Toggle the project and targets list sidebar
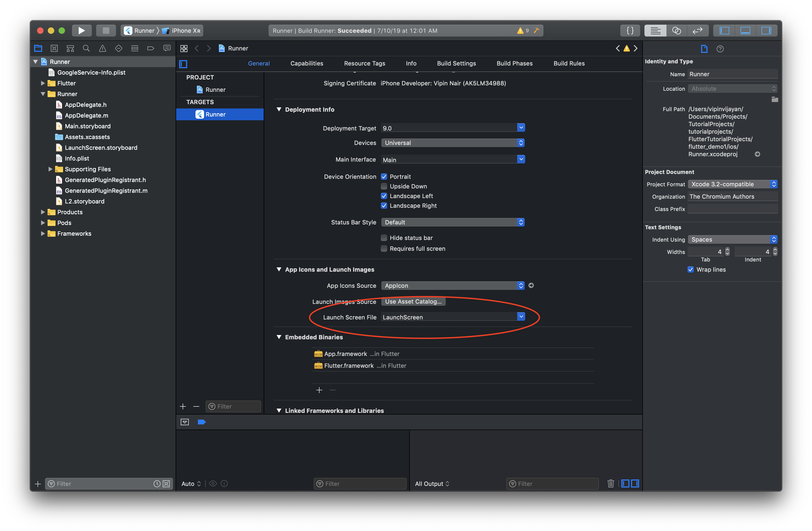The image size is (812, 531). tap(183, 64)
